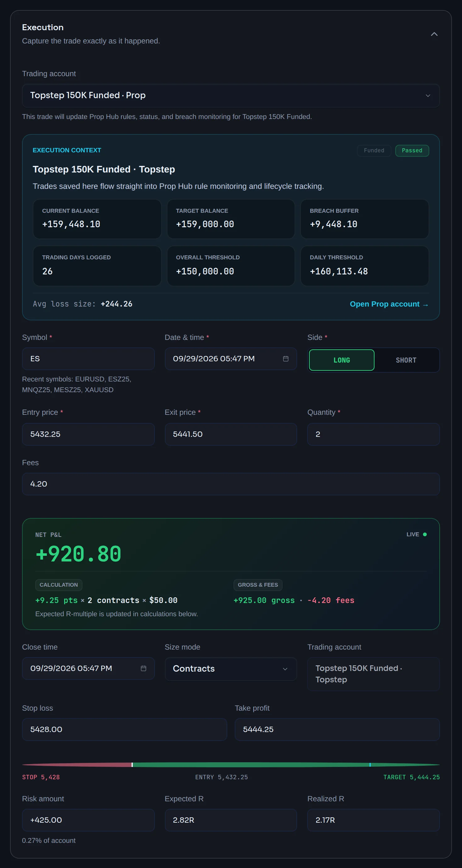This screenshot has width=462, height=868.
Task: Open calendar picker for Close time
Action: pos(143,668)
